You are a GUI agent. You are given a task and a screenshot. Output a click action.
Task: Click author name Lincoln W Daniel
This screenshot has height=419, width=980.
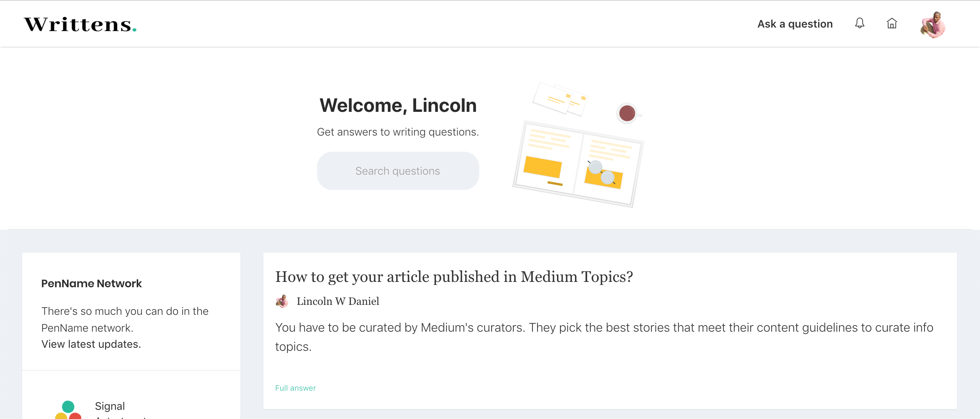[x=338, y=301]
